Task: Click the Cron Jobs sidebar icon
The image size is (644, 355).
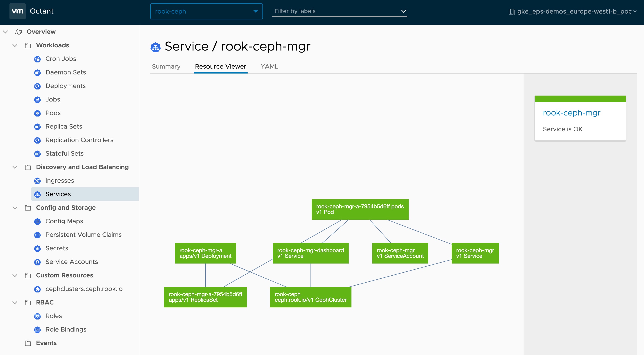Action: tap(37, 59)
